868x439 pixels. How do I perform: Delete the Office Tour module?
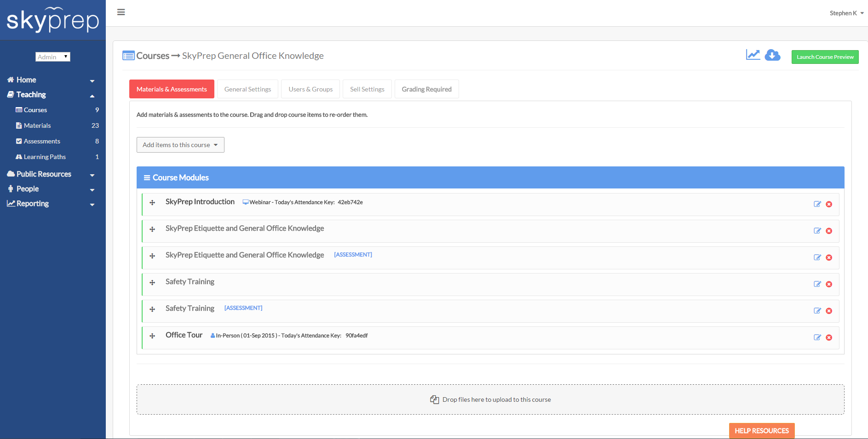coord(829,337)
